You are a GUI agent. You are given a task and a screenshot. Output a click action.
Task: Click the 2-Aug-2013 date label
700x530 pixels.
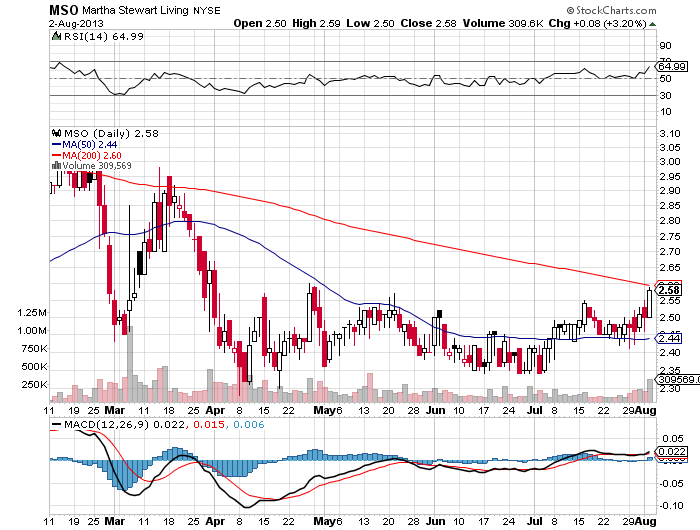click(76, 24)
